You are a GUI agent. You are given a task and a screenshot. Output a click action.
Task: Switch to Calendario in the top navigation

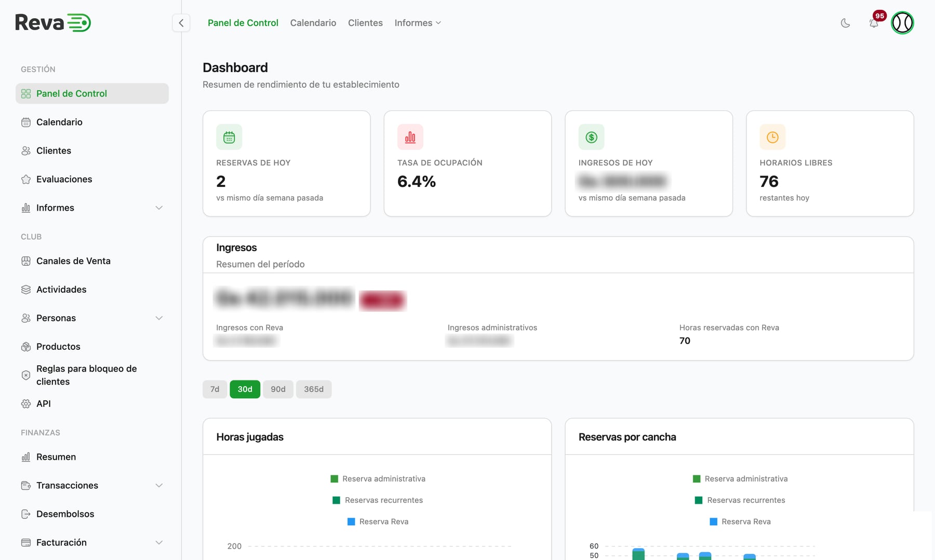pos(313,23)
